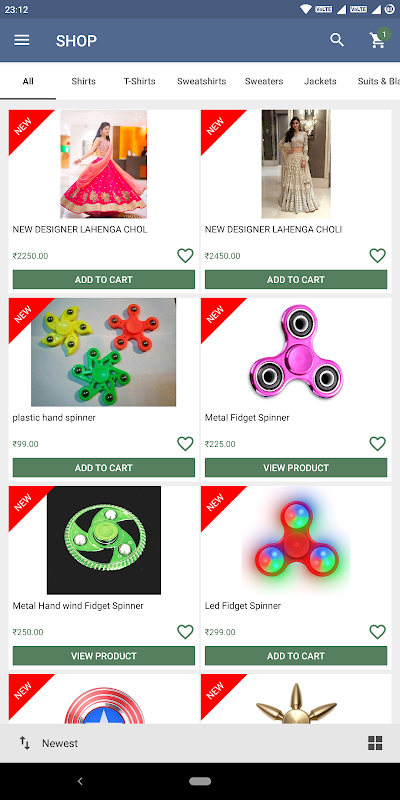Tap the sort arrows icon

(x=24, y=743)
